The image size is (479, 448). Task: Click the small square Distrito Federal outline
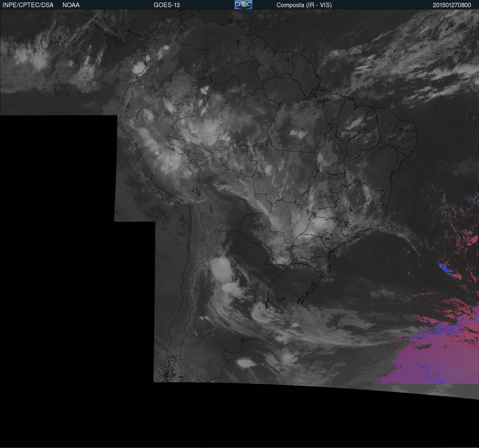334,190
